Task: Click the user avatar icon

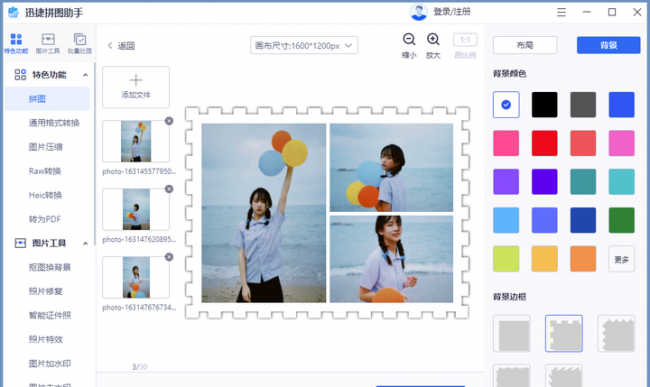Action: point(419,12)
